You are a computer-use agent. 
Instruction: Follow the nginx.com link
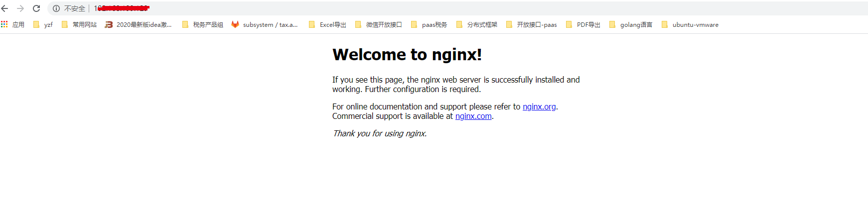pyautogui.click(x=473, y=116)
